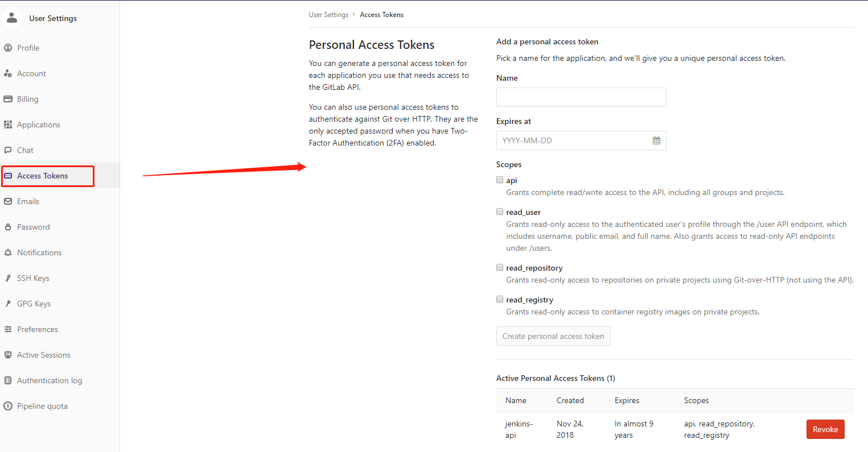Screen dimensions: 868x452
Task: Select the Applications grid icon
Action: 8,125
